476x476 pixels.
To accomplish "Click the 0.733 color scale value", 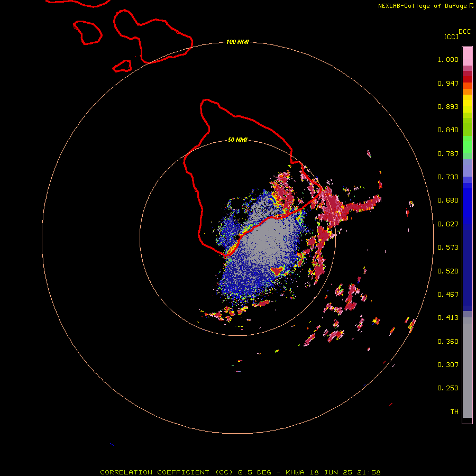I will click(x=448, y=177).
